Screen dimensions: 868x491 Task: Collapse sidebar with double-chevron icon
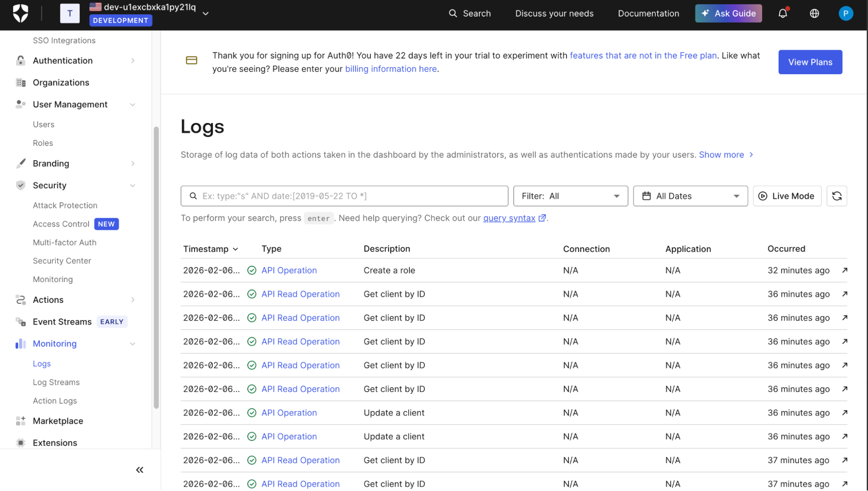139,470
